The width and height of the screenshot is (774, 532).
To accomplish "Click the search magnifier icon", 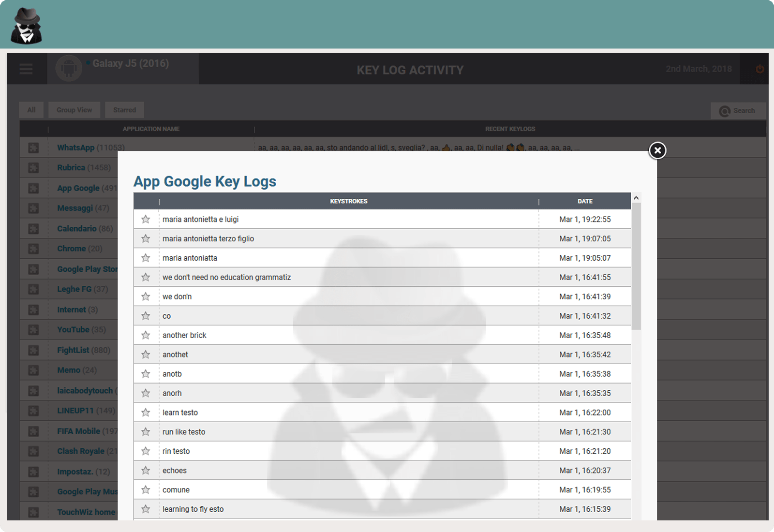I will (x=724, y=110).
